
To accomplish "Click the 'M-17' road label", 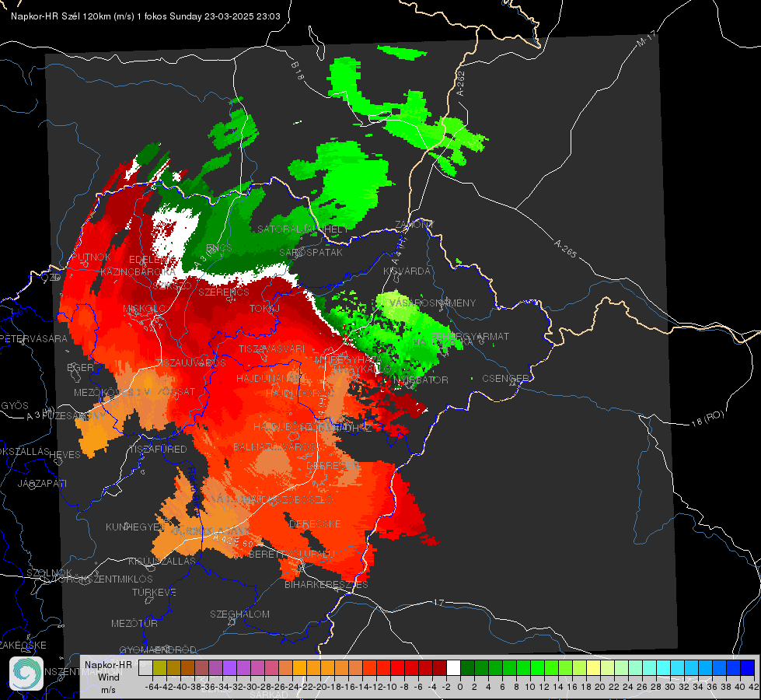I will tap(645, 38).
